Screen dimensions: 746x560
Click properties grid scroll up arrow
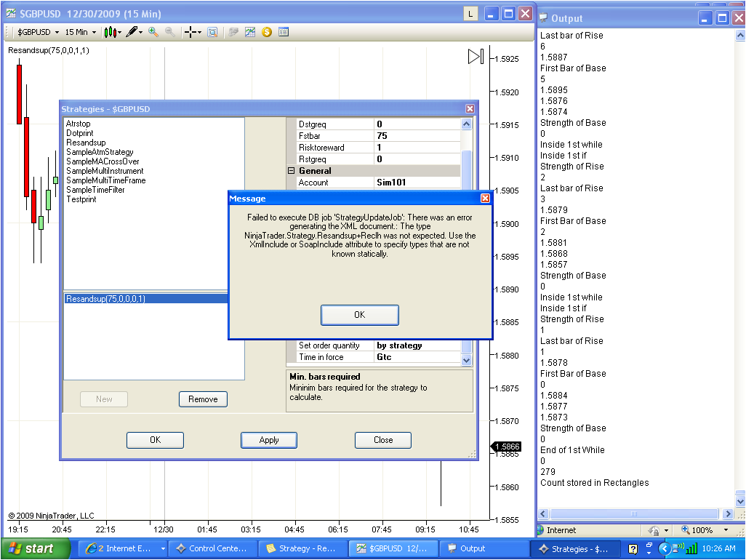[x=466, y=124]
